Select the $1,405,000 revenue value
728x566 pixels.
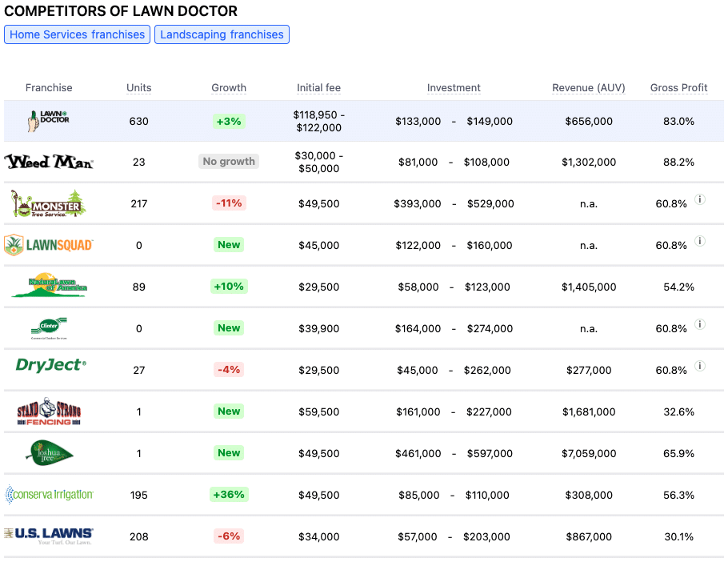(x=589, y=287)
